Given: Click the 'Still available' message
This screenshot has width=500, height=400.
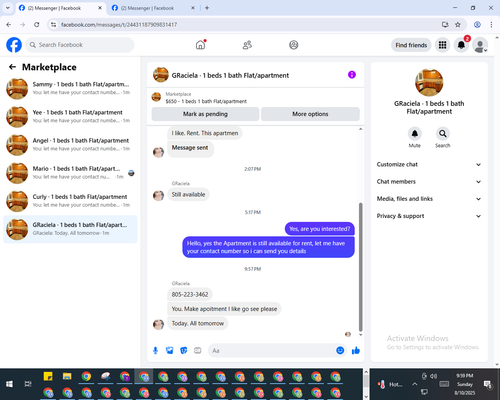Looking at the screenshot, I should pyautogui.click(x=188, y=194).
